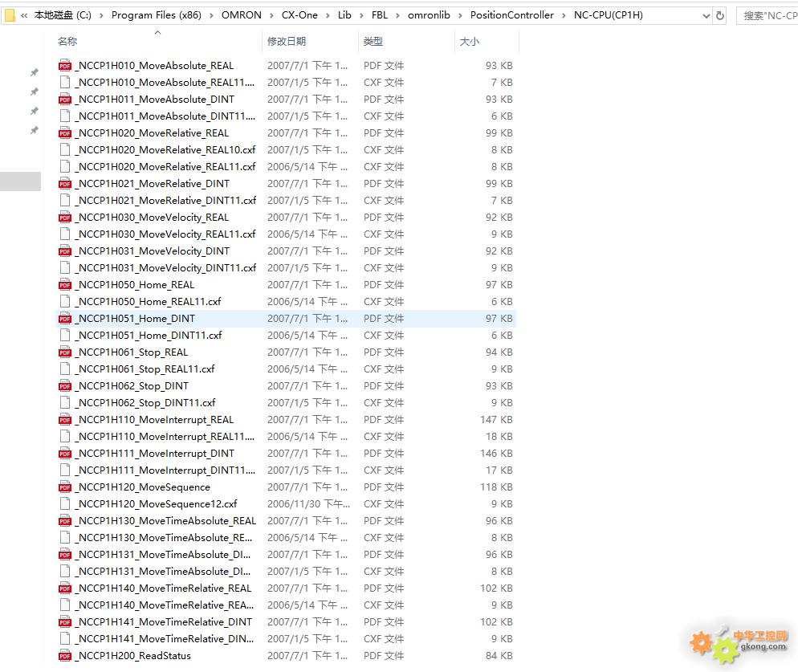Screen dimensions: 798x672
Task: Click the 2006/11/30 date cell
Action: [x=308, y=504]
